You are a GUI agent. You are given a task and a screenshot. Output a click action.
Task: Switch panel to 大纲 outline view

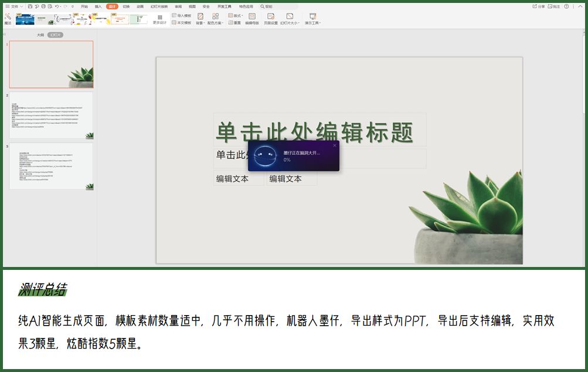[40, 35]
